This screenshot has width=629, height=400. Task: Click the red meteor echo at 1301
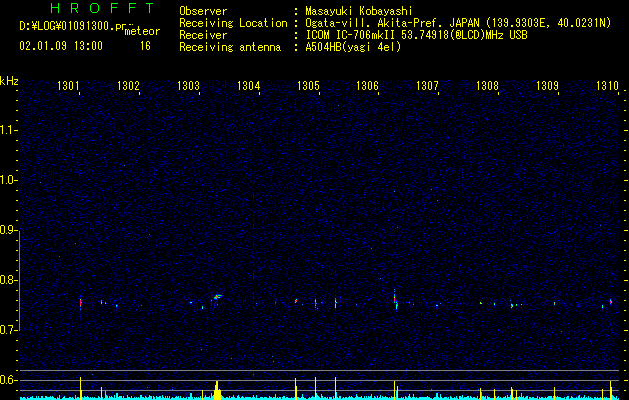pos(81,303)
